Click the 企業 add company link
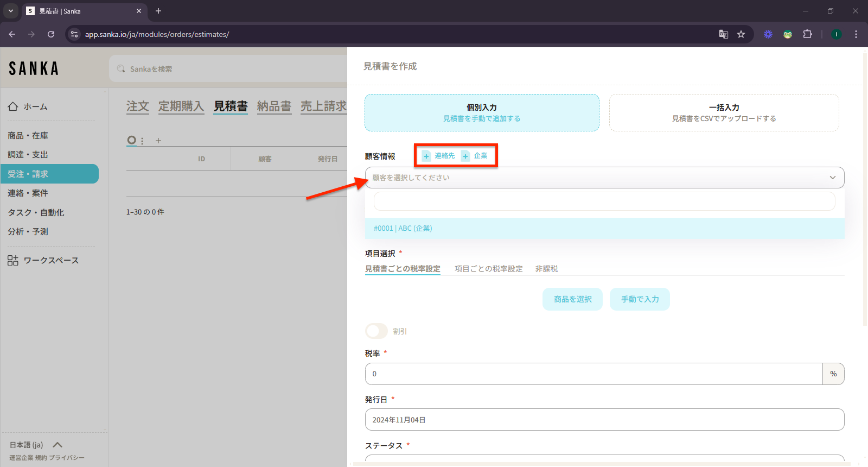The height and width of the screenshot is (467, 868). (481, 156)
